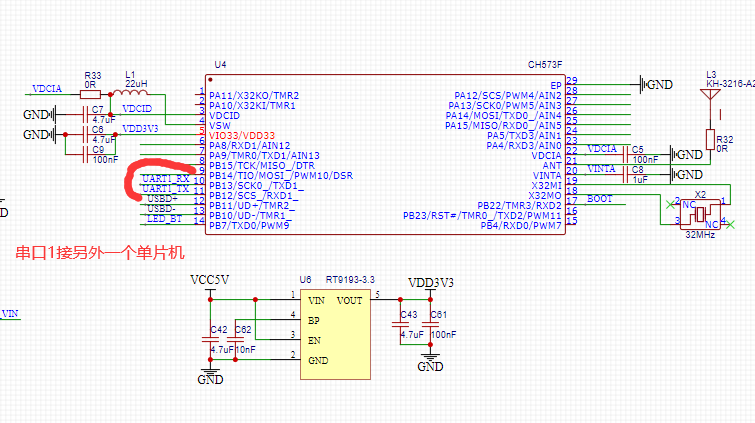Select the BOOT net label
Screen dimensions: 755x423
[x=600, y=199]
